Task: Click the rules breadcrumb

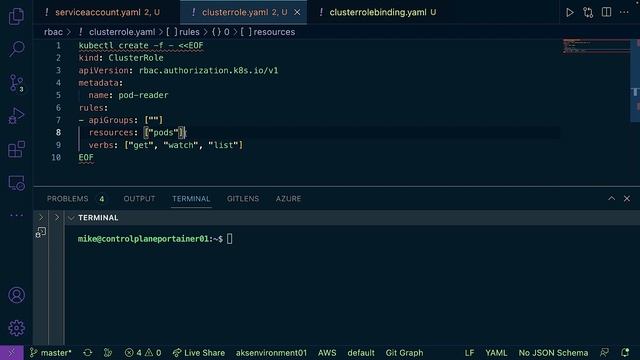Action: click(x=183, y=32)
